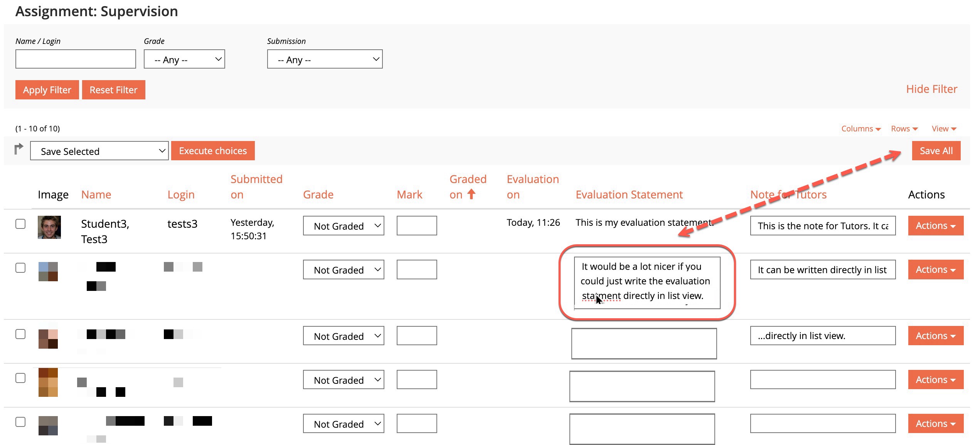980x445 pixels.
Task: Focus the Name / Login filter field
Action: point(76,59)
